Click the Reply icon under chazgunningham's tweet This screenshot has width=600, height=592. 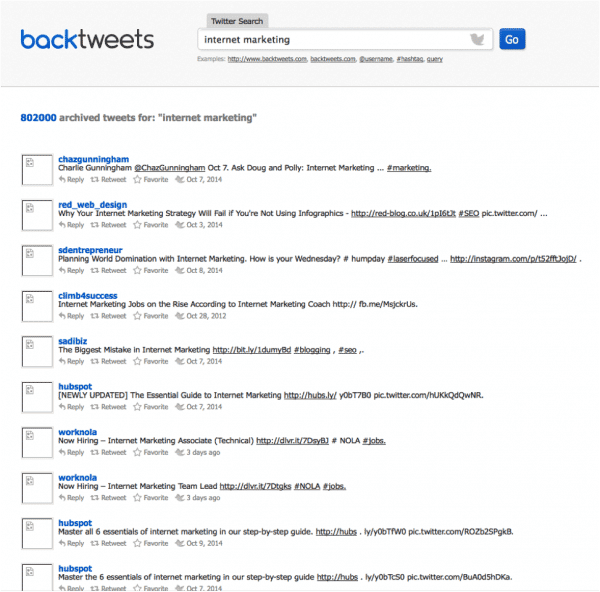62,179
